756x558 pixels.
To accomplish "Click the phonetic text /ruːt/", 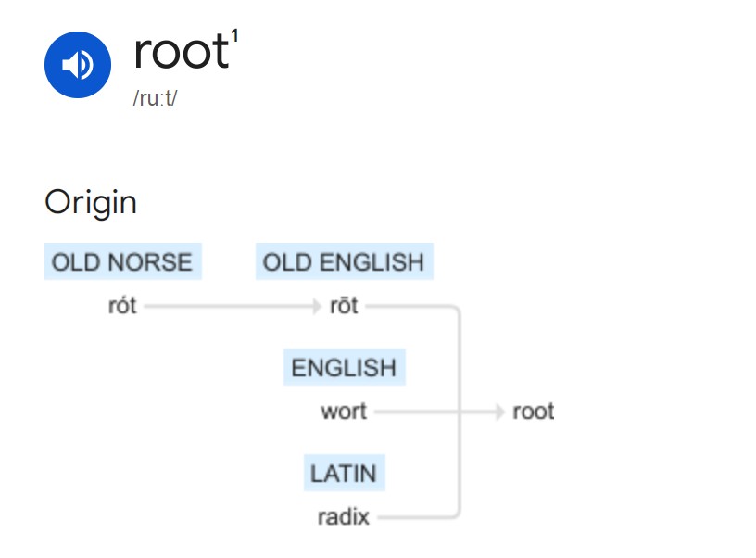I will point(156,98).
